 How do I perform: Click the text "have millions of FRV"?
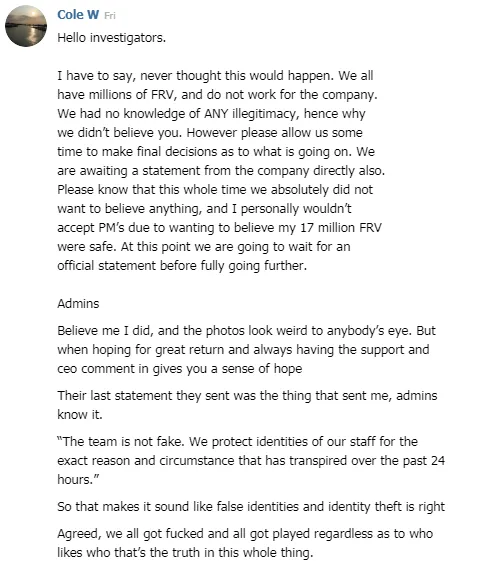[116, 95]
